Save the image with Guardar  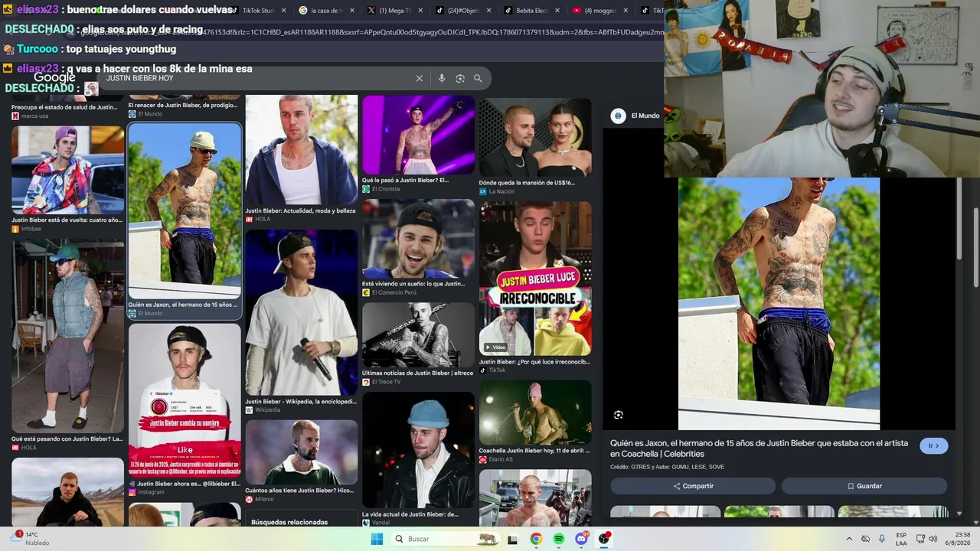864,486
